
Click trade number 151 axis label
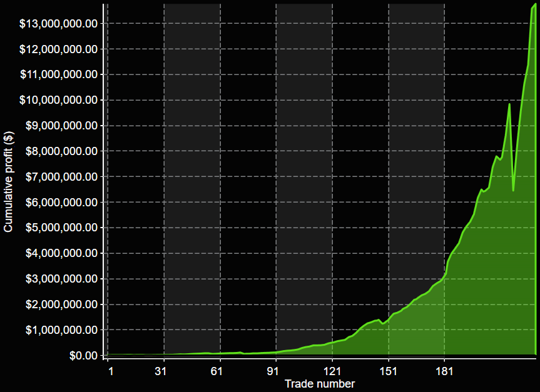coord(388,371)
